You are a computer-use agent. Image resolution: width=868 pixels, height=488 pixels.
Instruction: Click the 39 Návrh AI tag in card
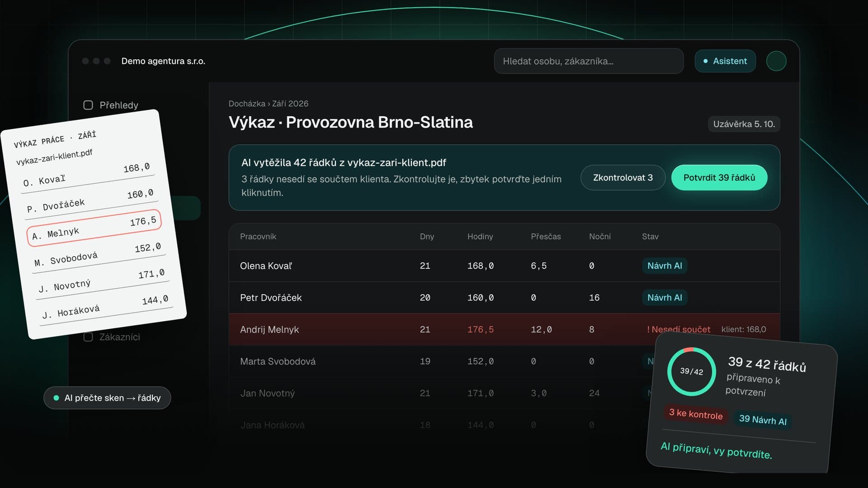pyautogui.click(x=763, y=420)
